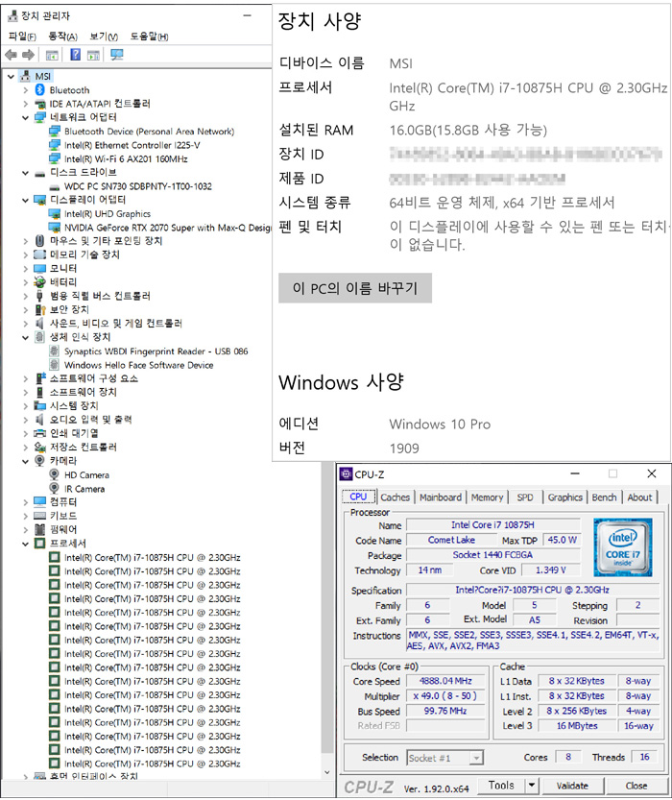Click the Core Speed 4888.04 MHz value

[x=445, y=681]
